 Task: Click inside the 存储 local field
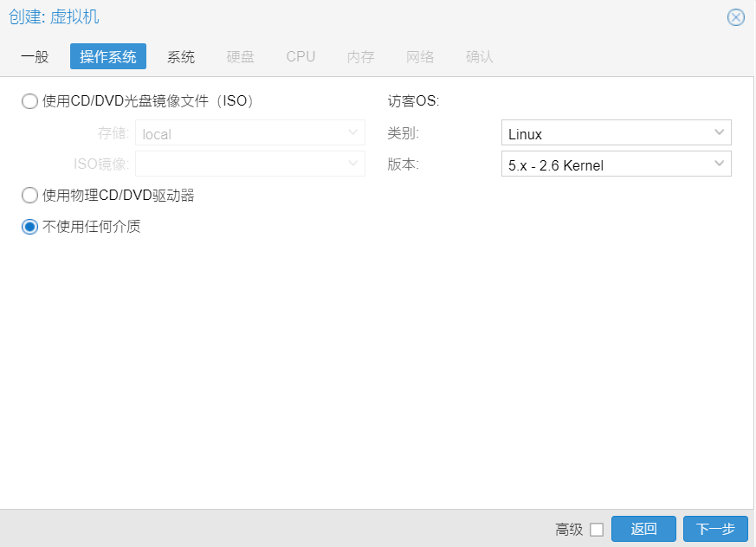(x=240, y=133)
